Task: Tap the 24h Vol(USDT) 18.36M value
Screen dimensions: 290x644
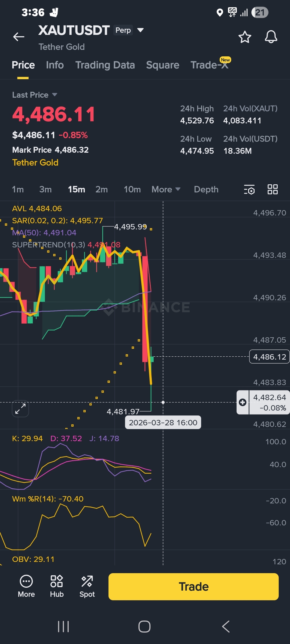Action: [237, 151]
